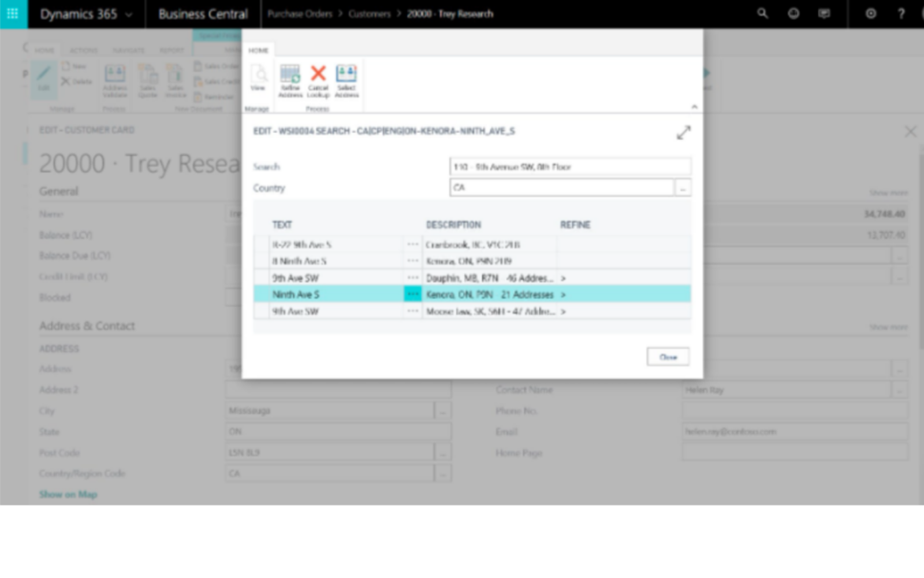Select the highlighted Ninth Ave S row text
The image size is (924, 578).
pyautogui.click(x=296, y=295)
